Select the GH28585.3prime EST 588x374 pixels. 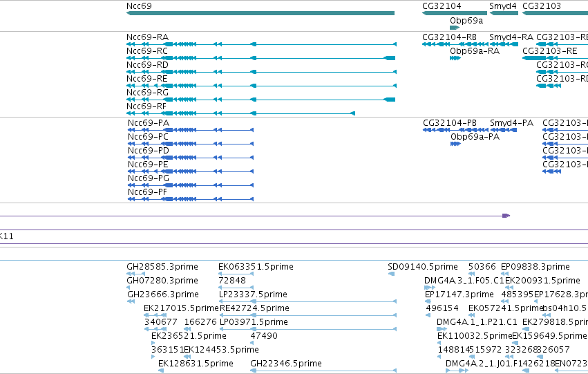click(135, 274)
